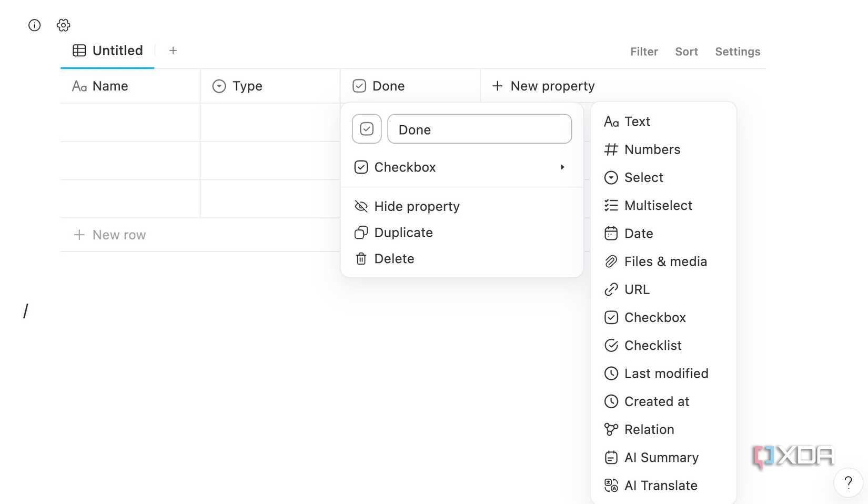Click the Done column header

(410, 86)
